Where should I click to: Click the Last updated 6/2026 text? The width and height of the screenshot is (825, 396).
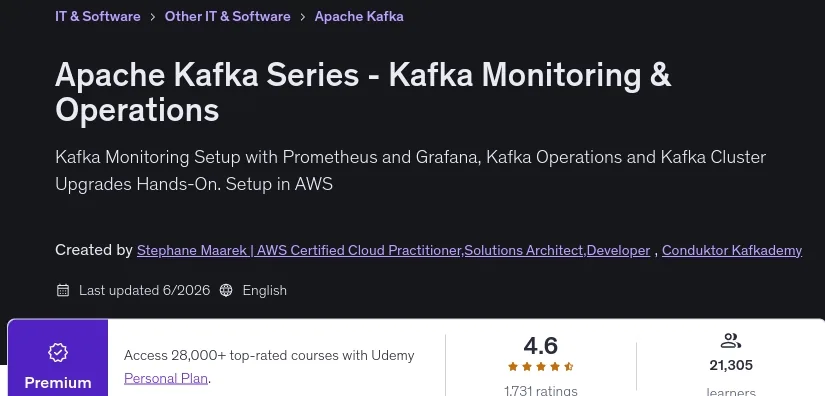(145, 290)
